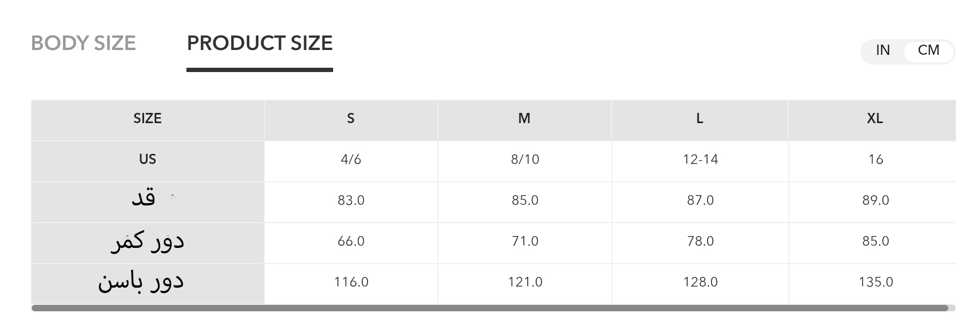Click the US size 4/6 cell
Image resolution: width=980 pixels, height=314 pixels.
(x=351, y=160)
